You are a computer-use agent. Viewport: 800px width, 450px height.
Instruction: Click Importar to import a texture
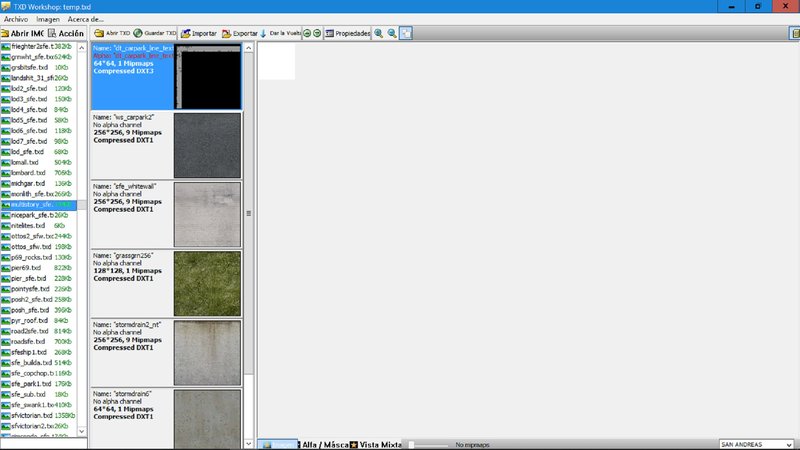pyautogui.click(x=199, y=33)
